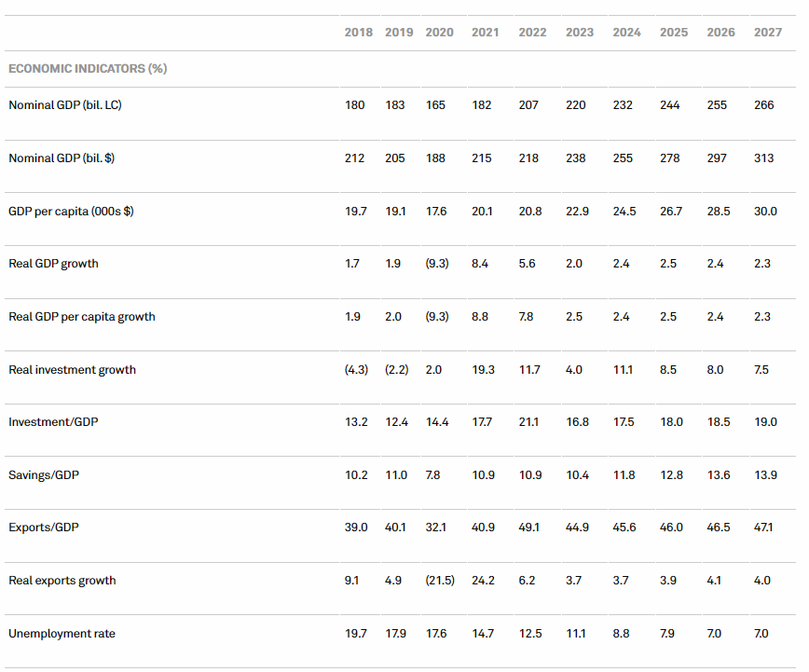
Task: Click the Real investment growth row label
Action: point(72,370)
